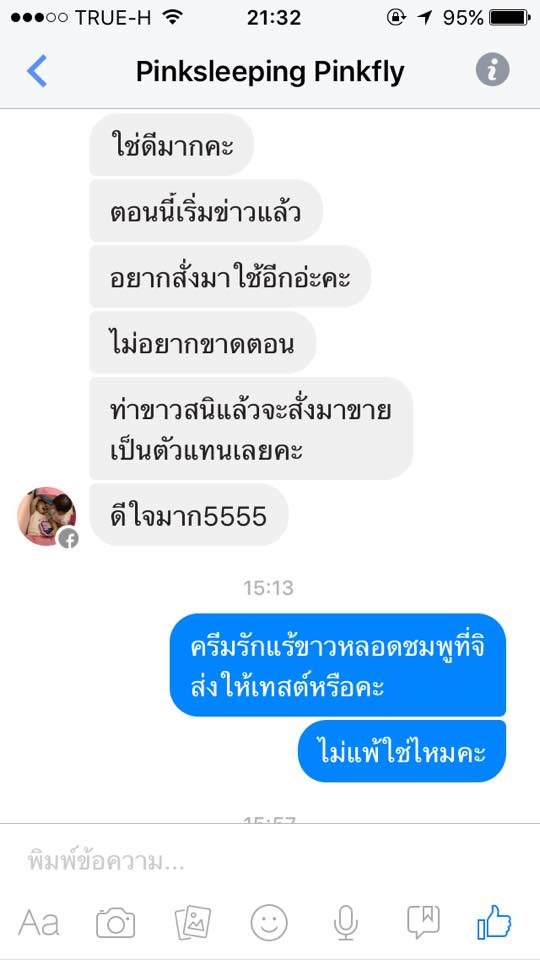Tap the contact's profile picture
Image resolution: width=540 pixels, height=960 pixels.
pyautogui.click(x=47, y=516)
